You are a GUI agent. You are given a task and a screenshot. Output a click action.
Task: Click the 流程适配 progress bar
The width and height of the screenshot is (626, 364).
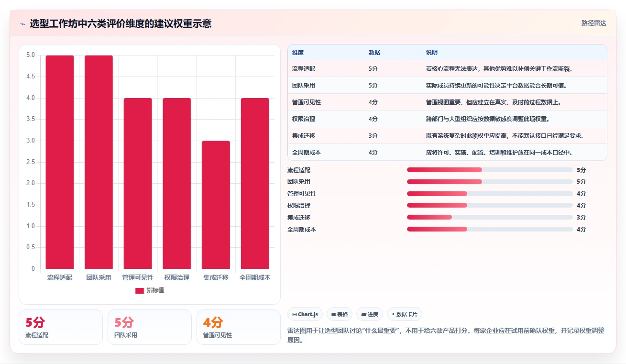490,170
